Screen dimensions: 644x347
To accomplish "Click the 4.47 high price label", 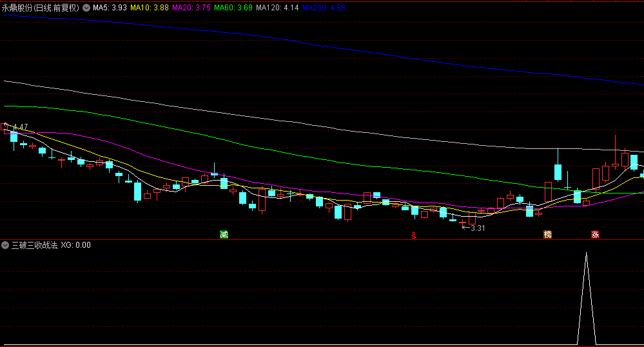I will [x=21, y=126].
